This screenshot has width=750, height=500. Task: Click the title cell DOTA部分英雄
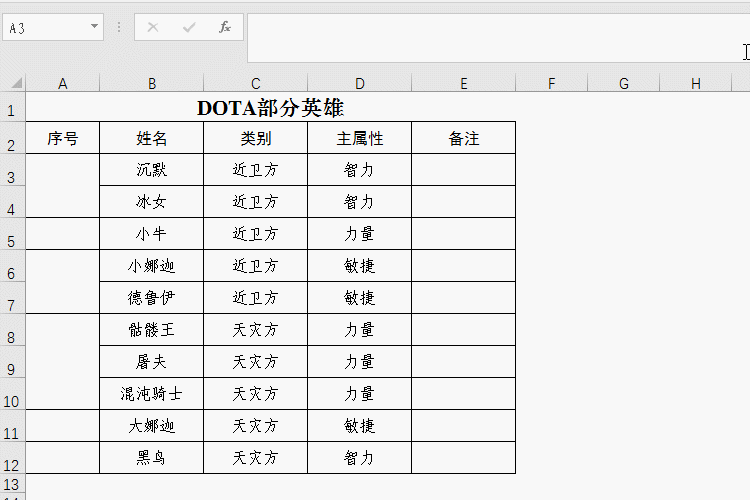271,107
